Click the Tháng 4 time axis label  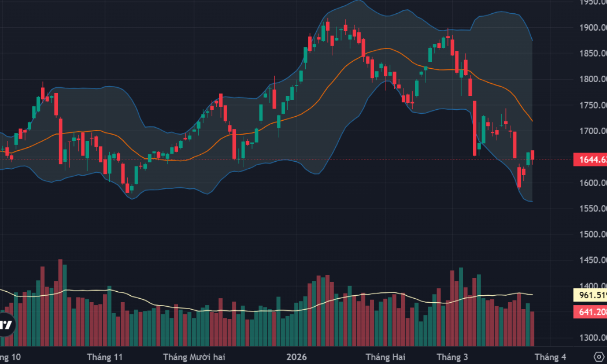click(x=550, y=357)
